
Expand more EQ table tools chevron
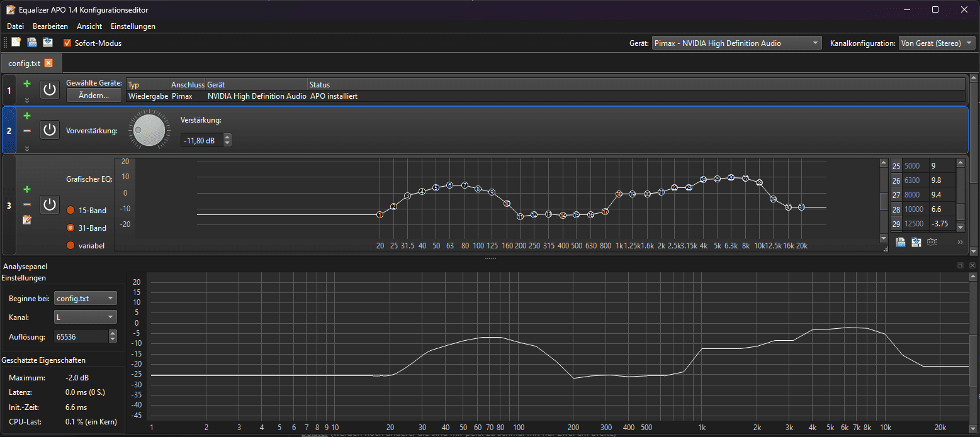(960, 242)
